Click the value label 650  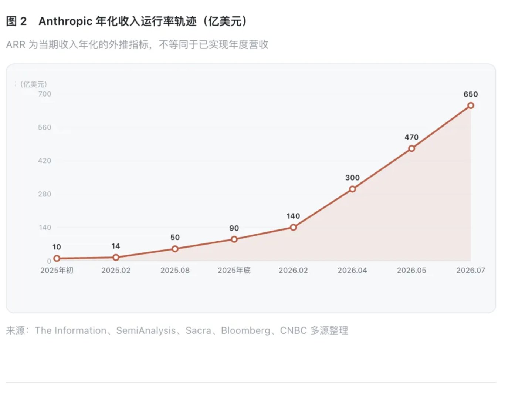pyautogui.click(x=471, y=94)
